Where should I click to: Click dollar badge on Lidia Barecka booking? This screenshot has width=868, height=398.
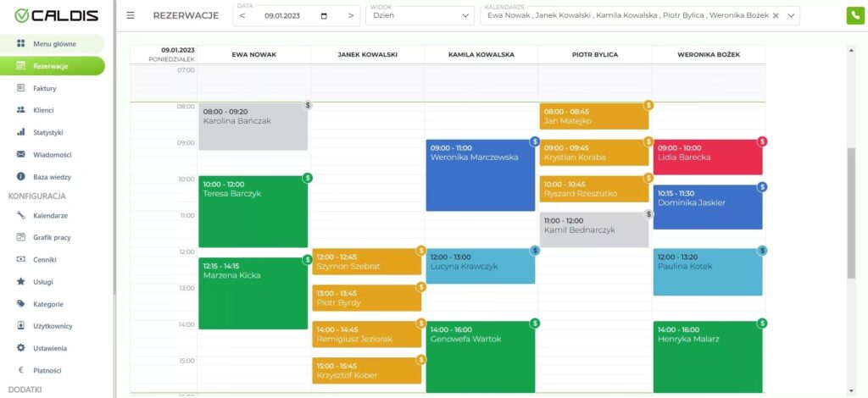coord(762,141)
